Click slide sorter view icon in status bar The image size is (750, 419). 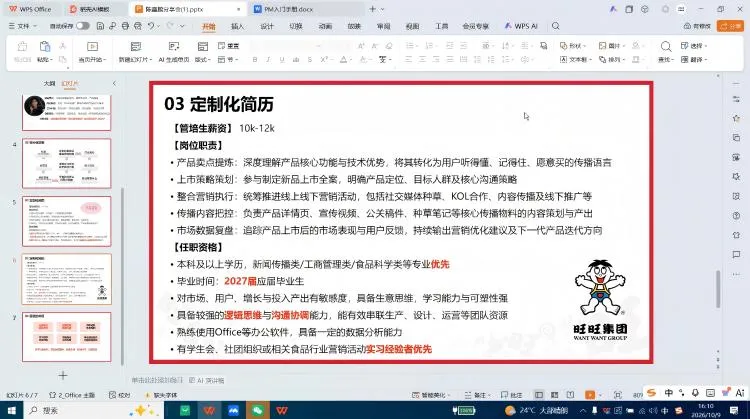555,395
